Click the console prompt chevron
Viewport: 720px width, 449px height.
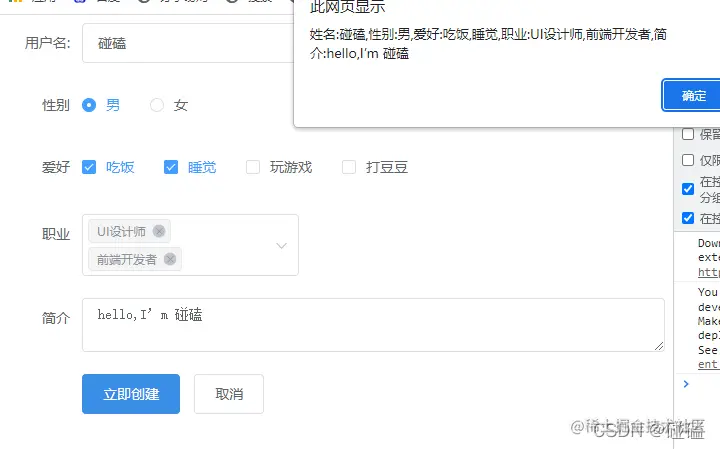686,384
